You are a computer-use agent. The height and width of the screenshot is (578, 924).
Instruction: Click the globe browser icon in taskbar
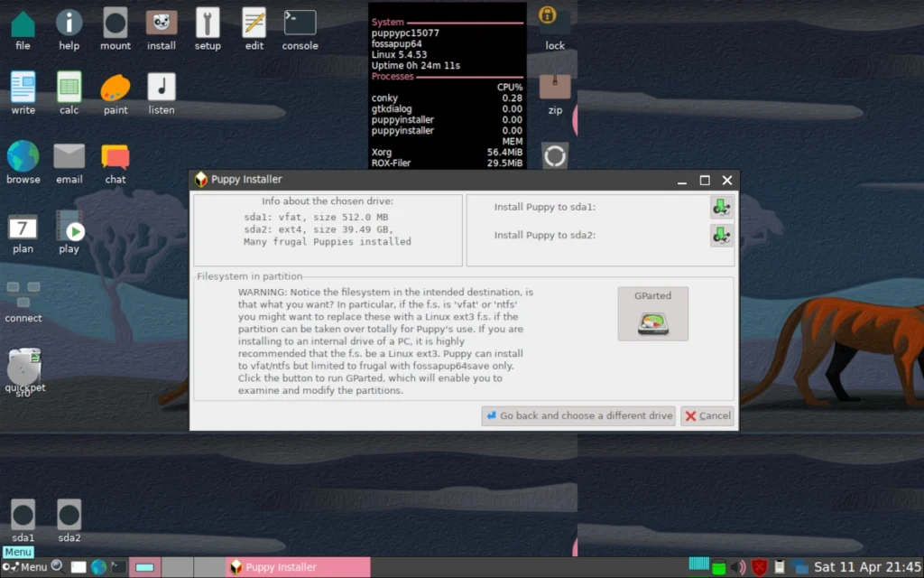coord(98,567)
